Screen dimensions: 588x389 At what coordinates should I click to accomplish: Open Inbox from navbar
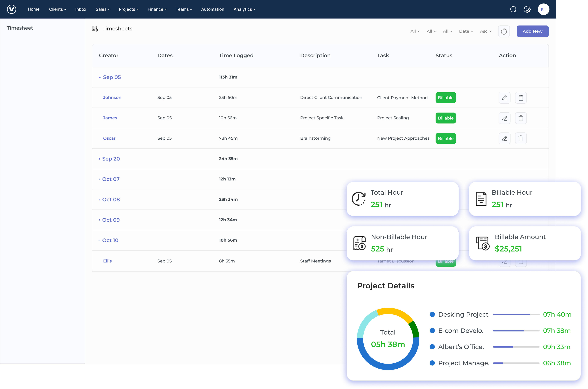(x=81, y=9)
